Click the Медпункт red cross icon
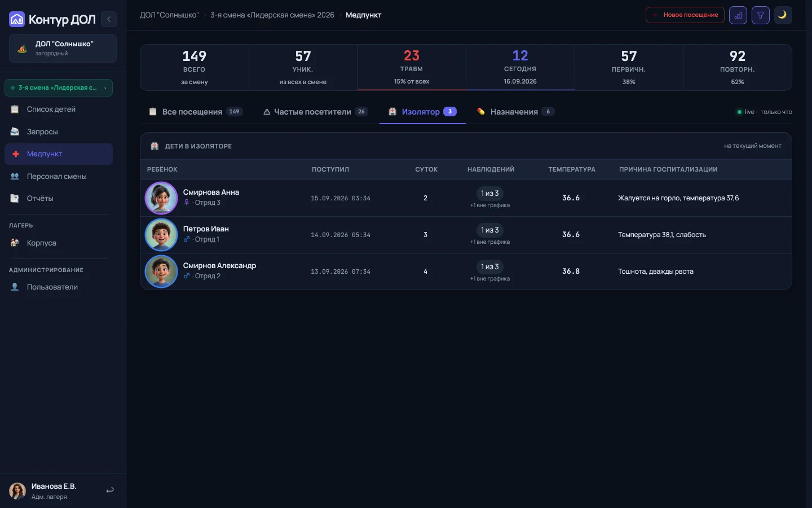The height and width of the screenshot is (508, 812). (15, 154)
